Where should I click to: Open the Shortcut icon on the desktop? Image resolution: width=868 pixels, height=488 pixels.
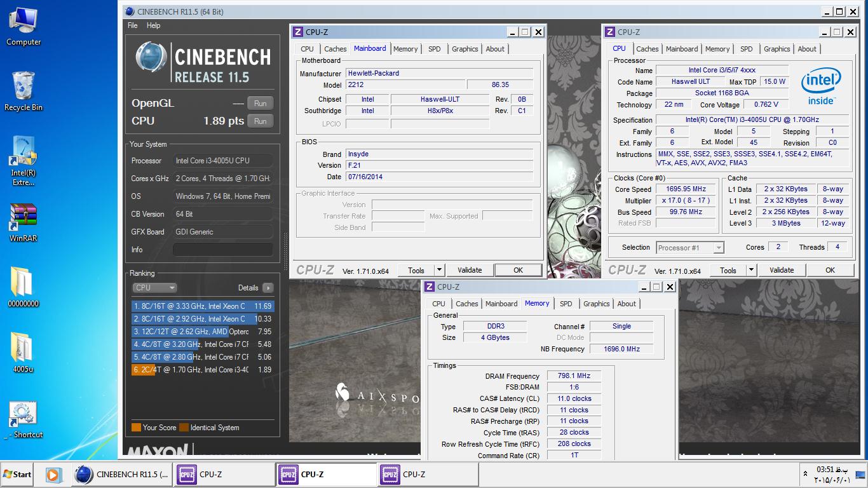click(24, 420)
